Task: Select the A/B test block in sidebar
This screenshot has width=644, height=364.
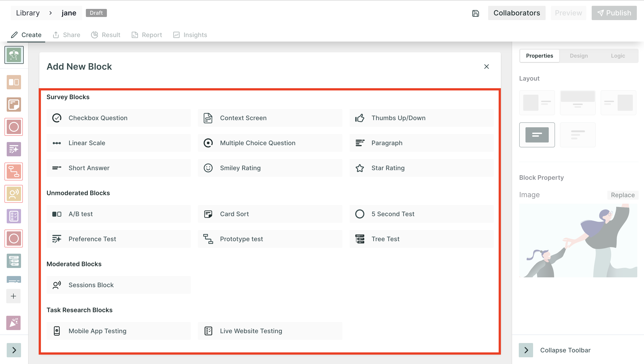Action: pos(14,82)
